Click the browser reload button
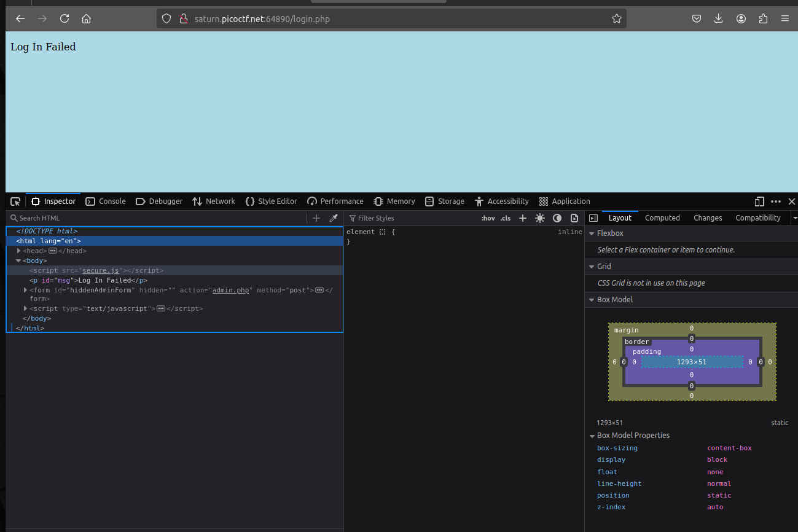 click(x=65, y=19)
